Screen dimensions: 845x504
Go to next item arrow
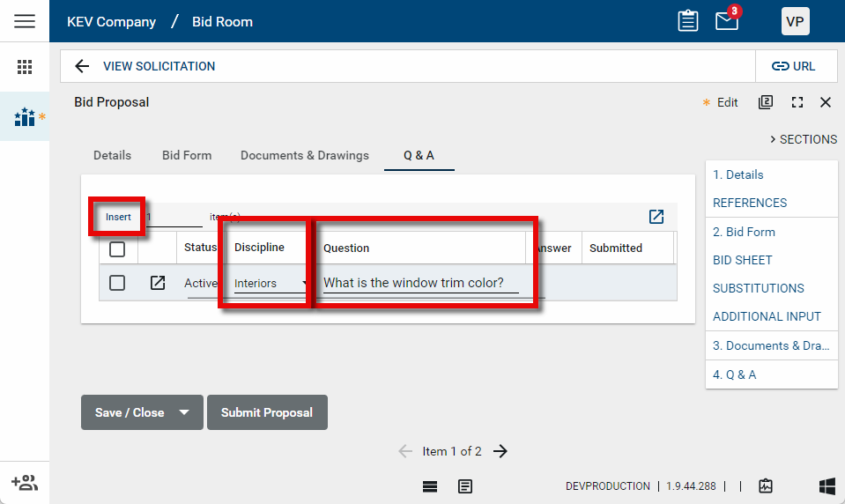click(500, 451)
